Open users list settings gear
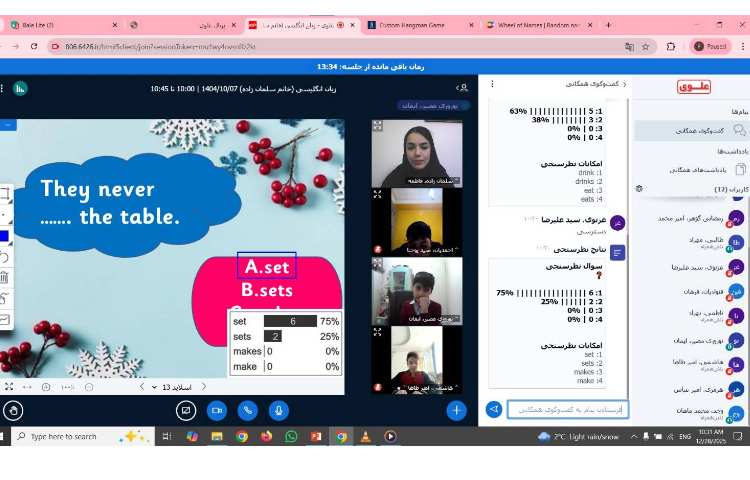This screenshot has width=750, height=480. tap(639, 188)
